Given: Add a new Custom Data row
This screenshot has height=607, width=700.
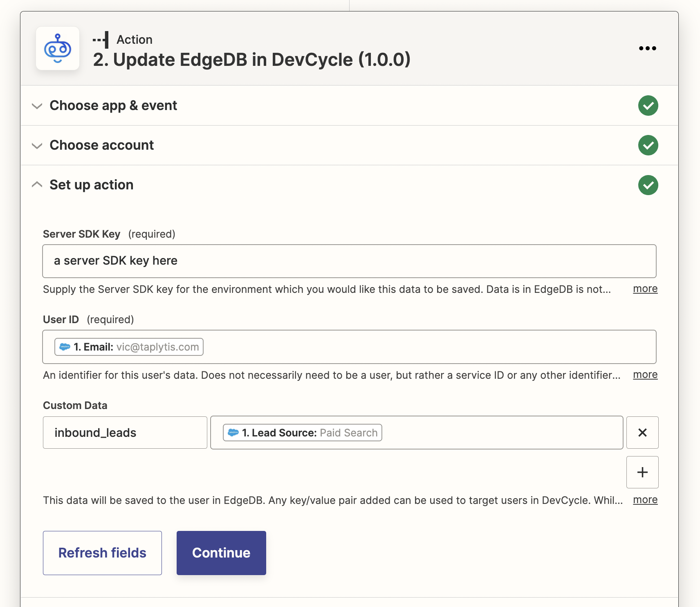Looking at the screenshot, I should pos(642,472).
